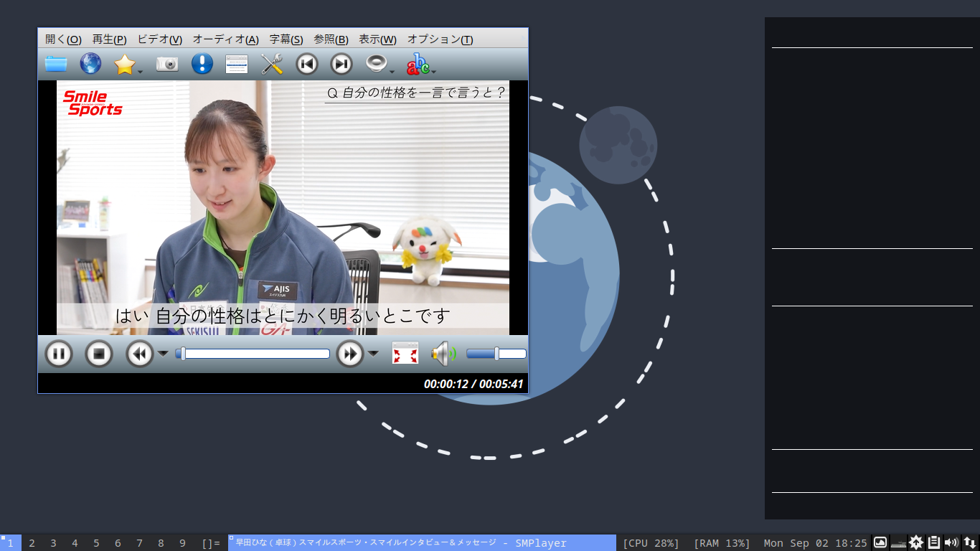Screen dimensions: 980x551
Task: Click the system tray volume icon
Action: tap(952, 542)
